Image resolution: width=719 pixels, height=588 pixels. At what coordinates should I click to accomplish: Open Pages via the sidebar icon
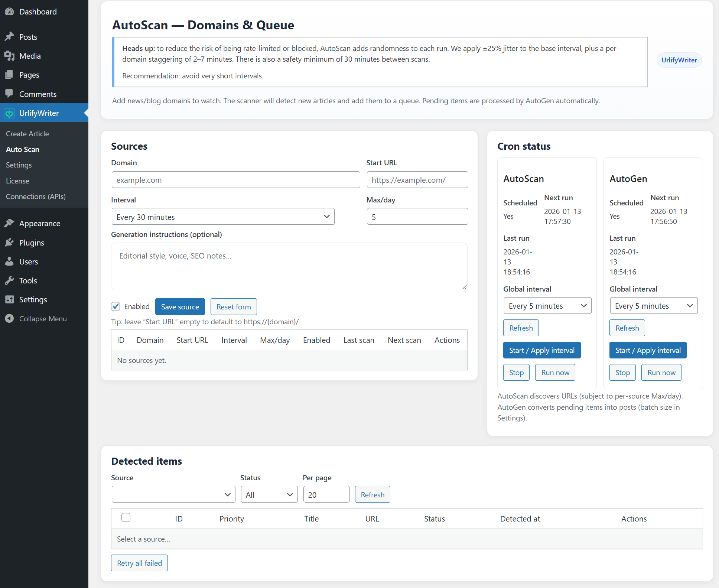(10, 75)
